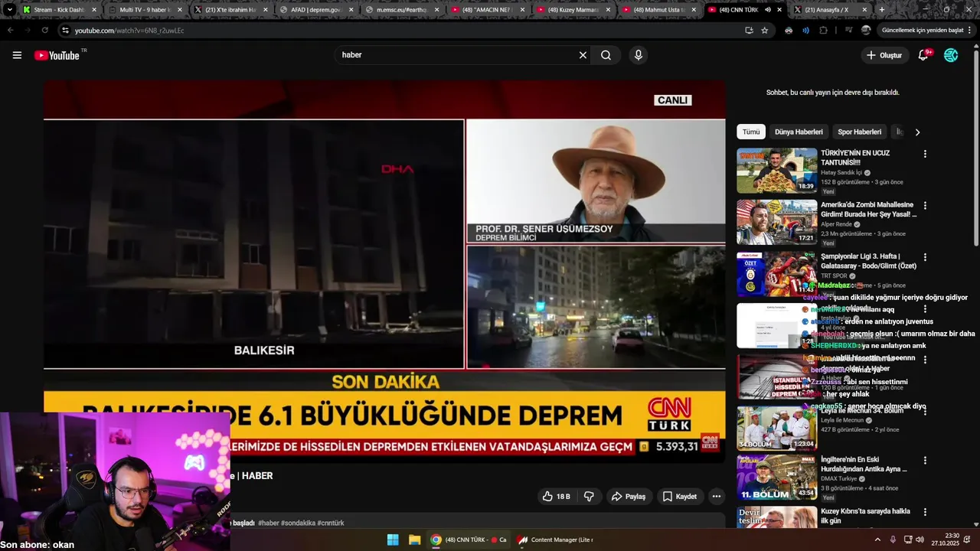Select the Spor Haberleri chip
This screenshot has width=980, height=551.
(x=859, y=132)
